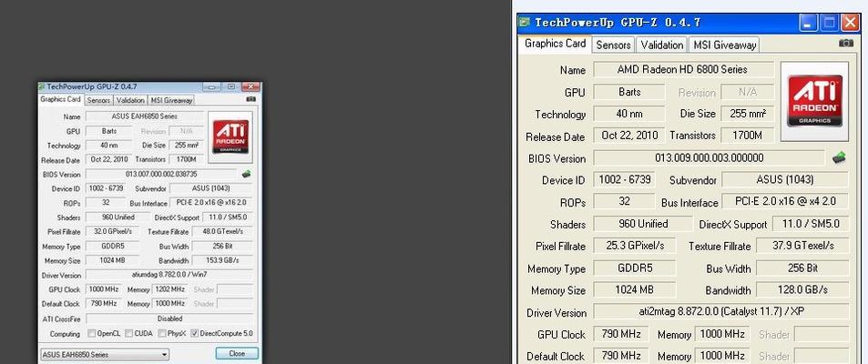Enable PhysX checkbox in small window
868x364 pixels.
click(161, 333)
